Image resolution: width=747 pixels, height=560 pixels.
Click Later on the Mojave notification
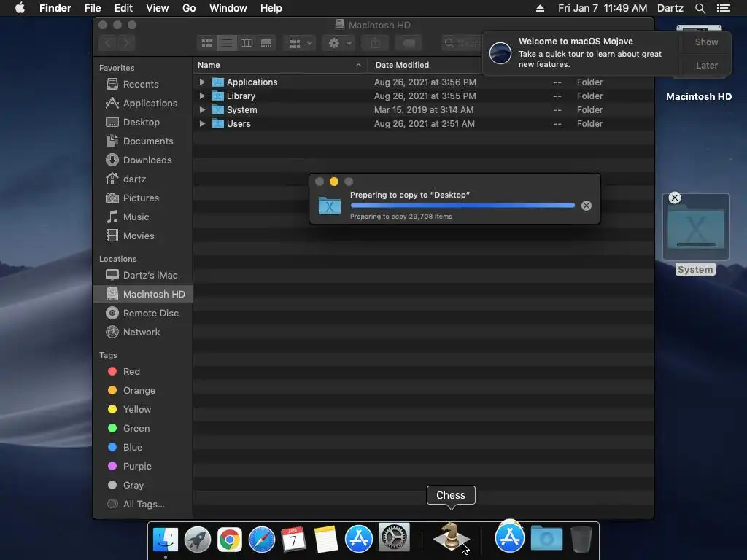(x=706, y=65)
